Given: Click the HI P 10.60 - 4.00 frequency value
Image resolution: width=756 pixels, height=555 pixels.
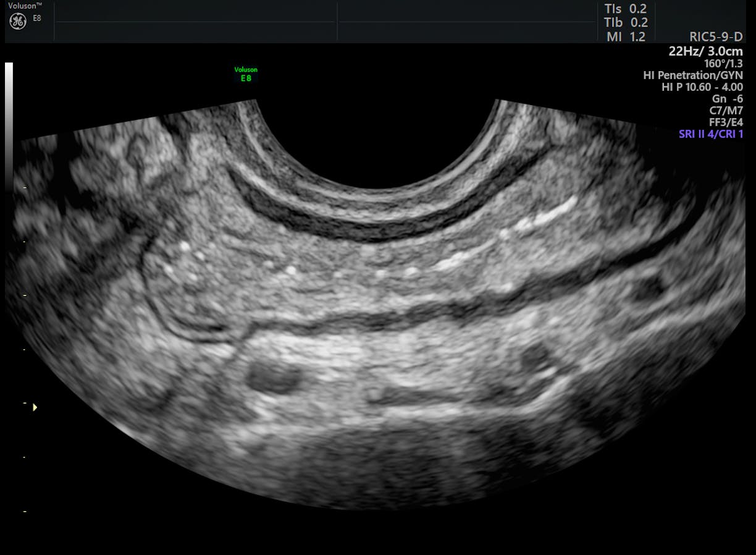Looking at the screenshot, I should pyautogui.click(x=702, y=87).
